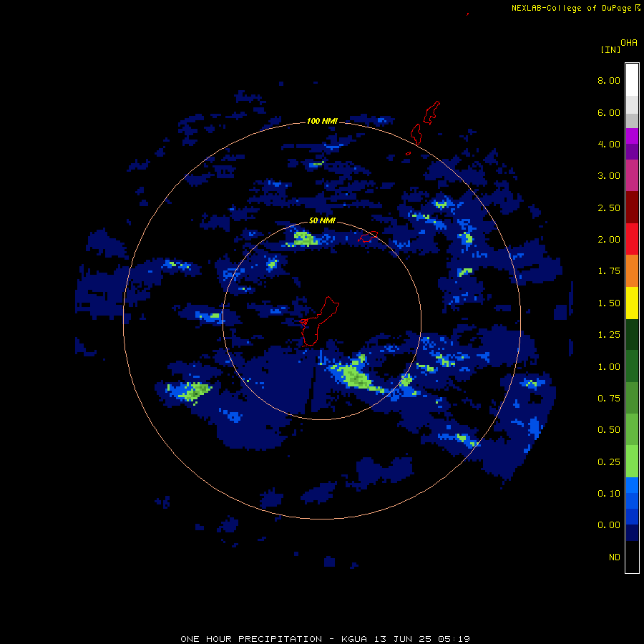Select the pink swatch beside 3.00
This screenshot has width=644, height=644.
(632, 175)
